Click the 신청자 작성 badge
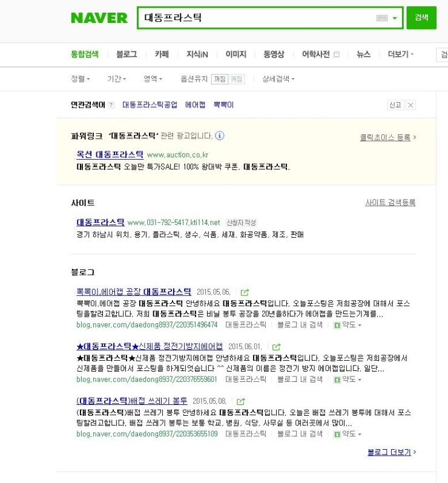 coord(242,222)
